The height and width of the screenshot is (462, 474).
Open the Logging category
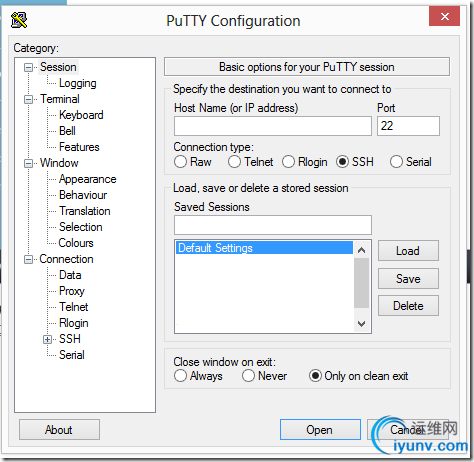(78, 83)
